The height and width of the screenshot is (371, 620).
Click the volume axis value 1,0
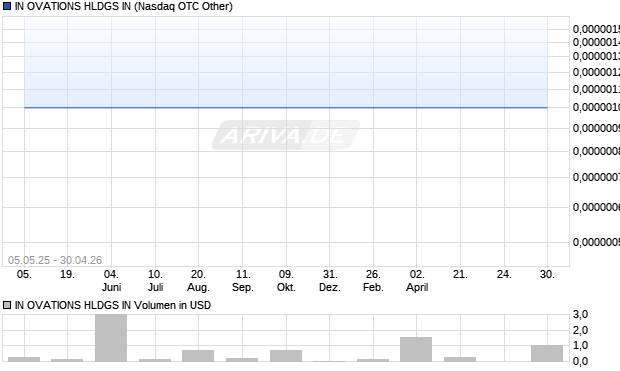pyautogui.click(x=580, y=345)
